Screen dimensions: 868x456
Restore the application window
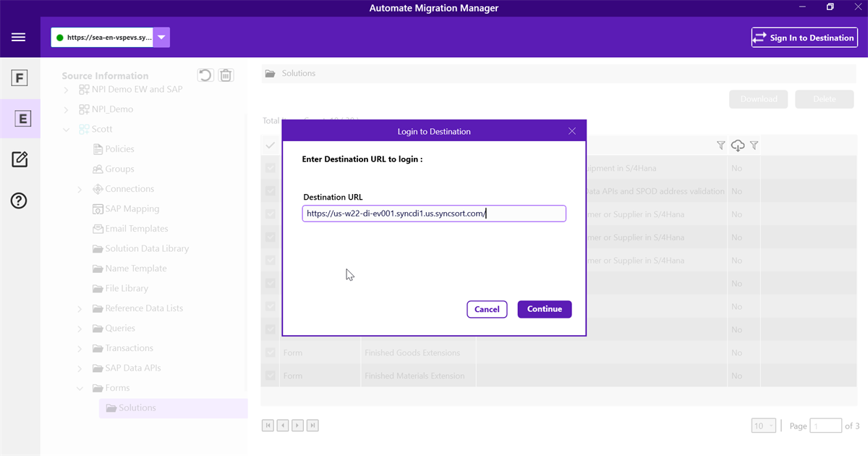tap(830, 7)
